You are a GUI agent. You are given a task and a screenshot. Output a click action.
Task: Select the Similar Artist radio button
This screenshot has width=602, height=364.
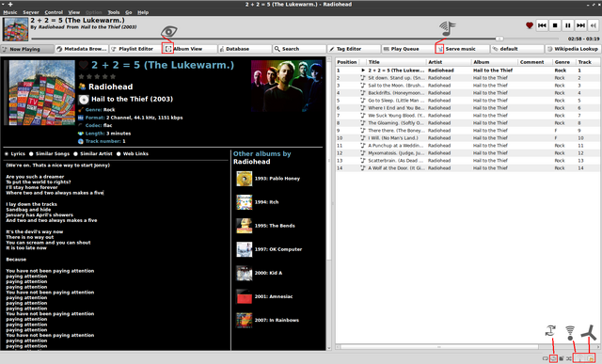point(75,154)
